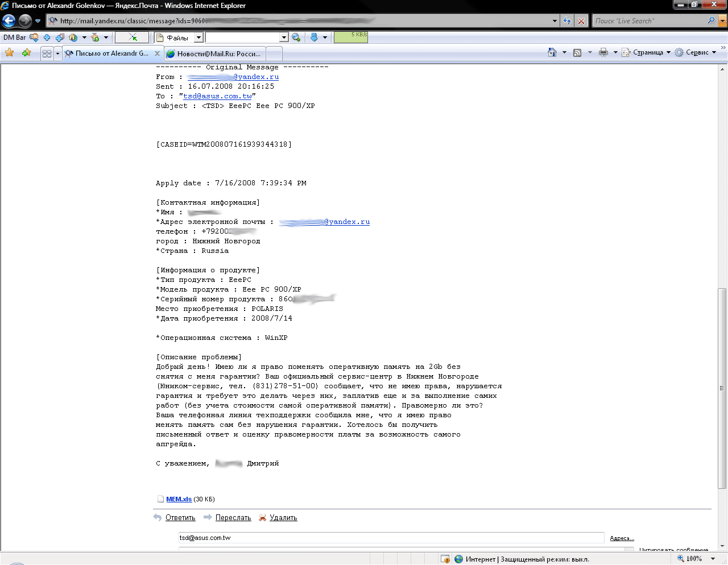
Task: Click the RSS feeds icon
Action: coord(577,52)
